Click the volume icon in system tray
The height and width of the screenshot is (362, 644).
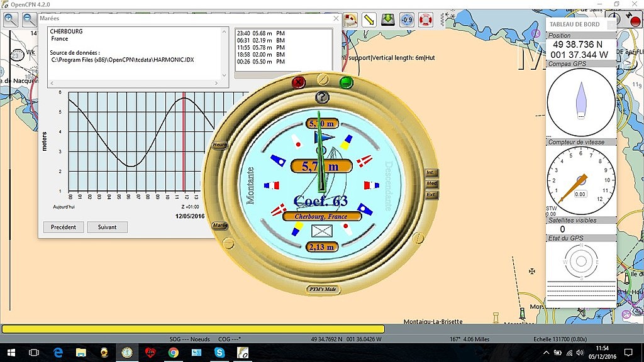pos(580,353)
